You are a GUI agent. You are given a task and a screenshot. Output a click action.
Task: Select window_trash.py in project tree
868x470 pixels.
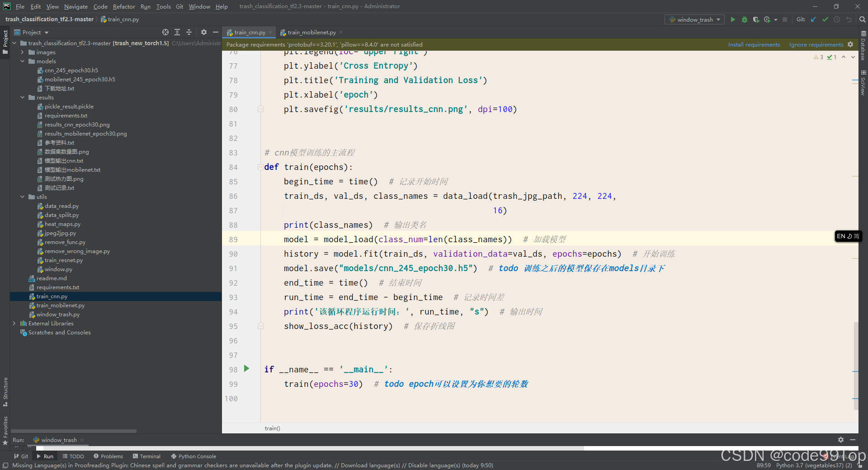[58, 315]
